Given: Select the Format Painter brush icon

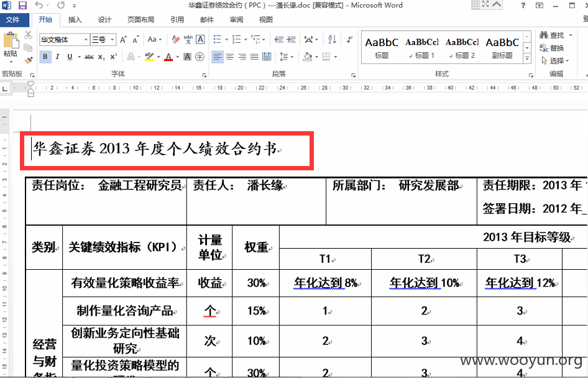Looking at the screenshot, I should point(28,60).
